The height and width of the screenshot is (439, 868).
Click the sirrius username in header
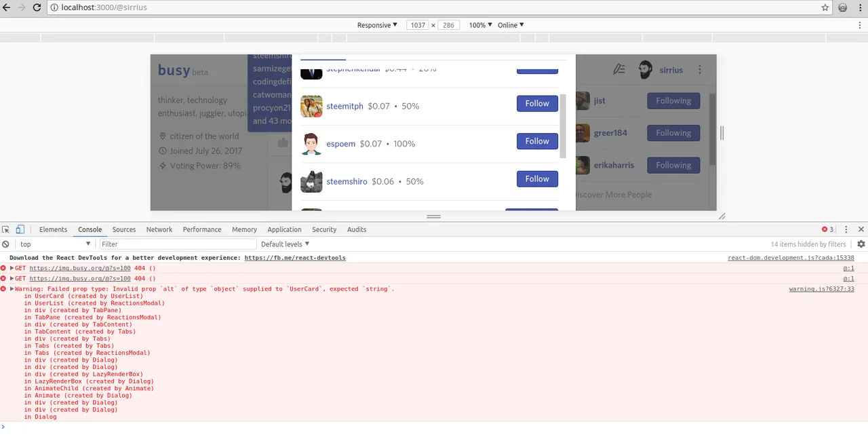point(671,70)
